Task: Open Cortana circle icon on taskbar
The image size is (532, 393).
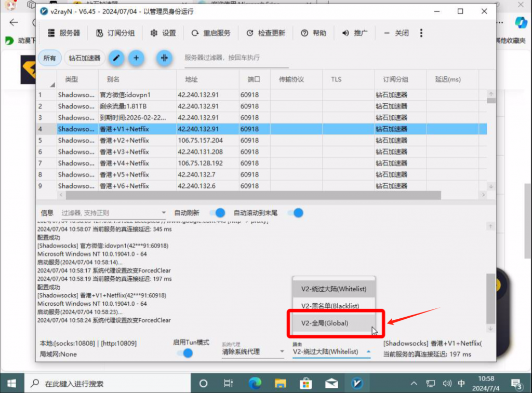Action: [203, 384]
